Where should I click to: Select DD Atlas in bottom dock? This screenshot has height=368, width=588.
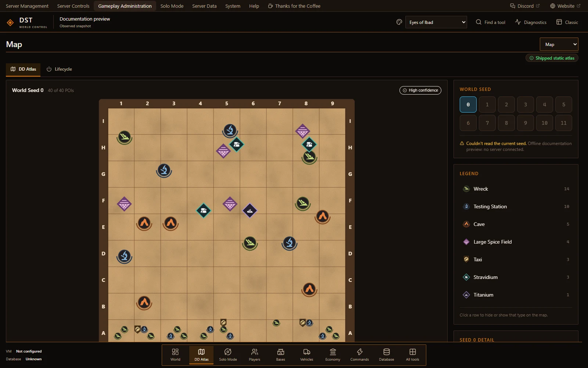[201, 355]
